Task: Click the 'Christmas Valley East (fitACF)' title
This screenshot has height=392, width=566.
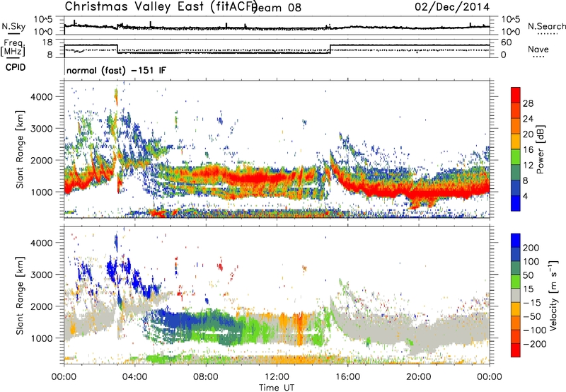Action: [x=161, y=7]
